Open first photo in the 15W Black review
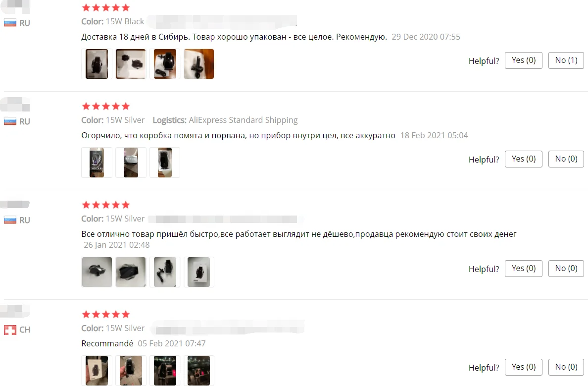Viewport: 588px width, 386px height. point(97,64)
